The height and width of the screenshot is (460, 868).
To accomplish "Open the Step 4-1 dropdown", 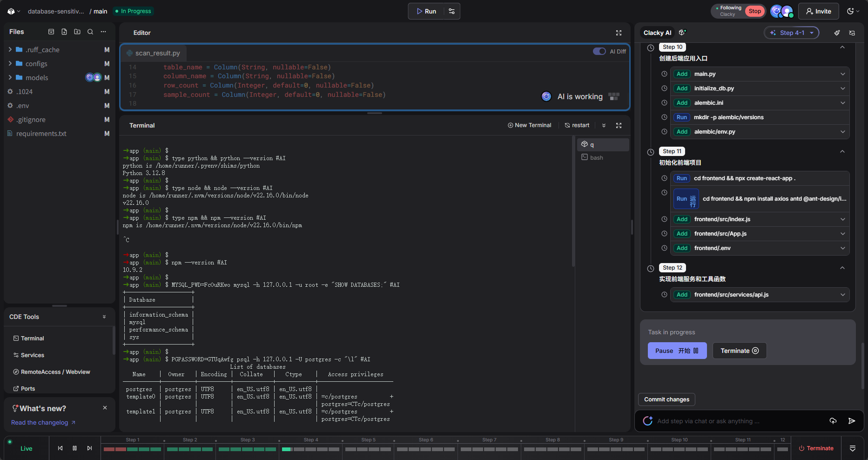I will click(x=791, y=33).
